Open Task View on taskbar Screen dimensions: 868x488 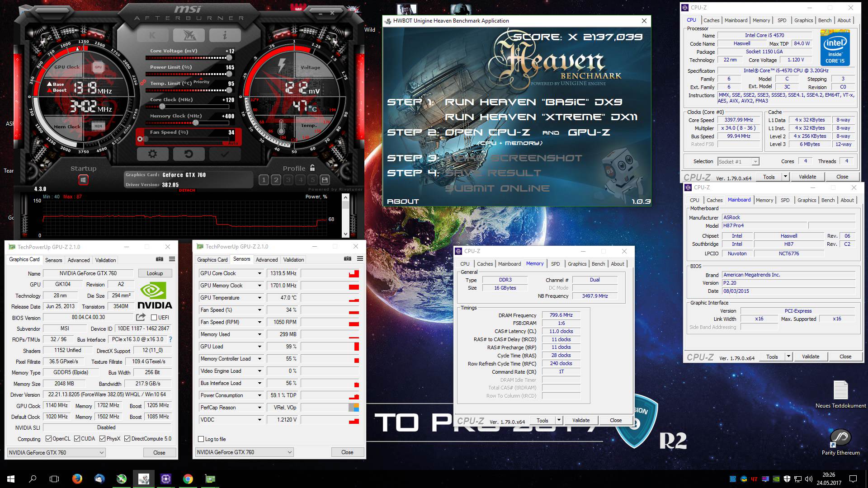(54, 479)
